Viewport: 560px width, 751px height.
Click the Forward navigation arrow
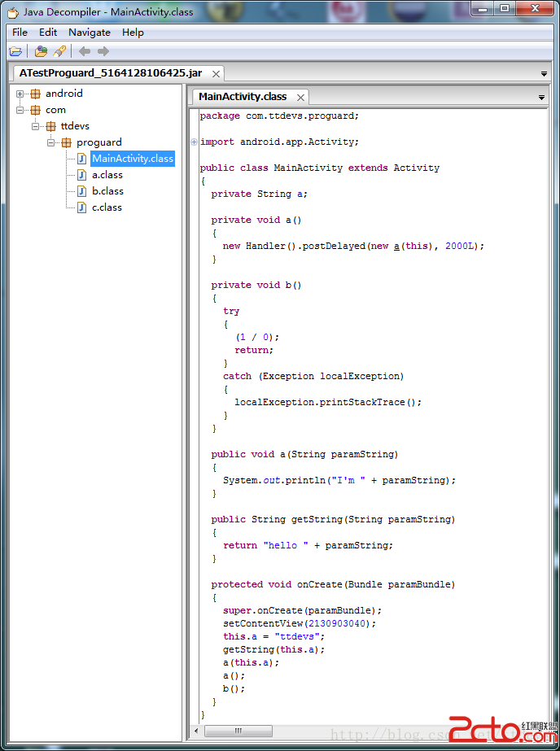pyautogui.click(x=103, y=51)
